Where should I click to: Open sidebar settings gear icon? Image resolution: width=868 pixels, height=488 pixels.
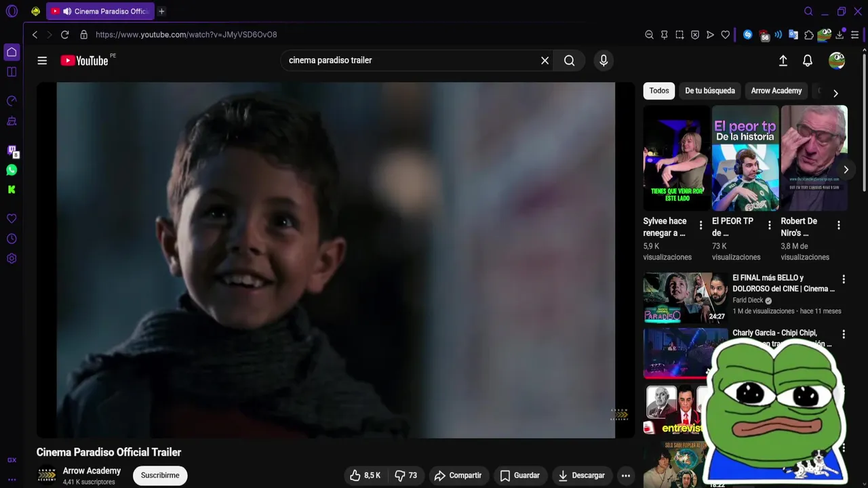[x=12, y=258]
